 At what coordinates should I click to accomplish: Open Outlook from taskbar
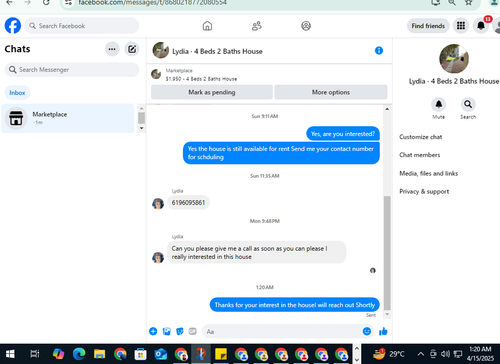[x=160, y=354]
